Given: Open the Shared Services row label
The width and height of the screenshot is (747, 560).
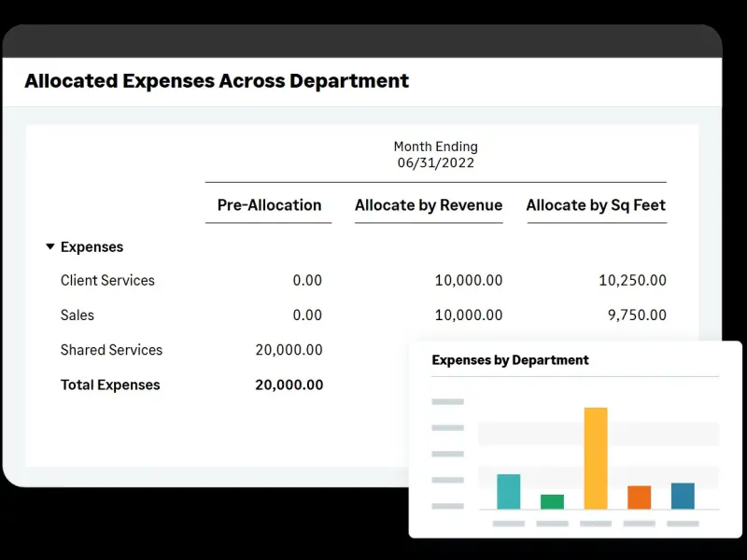Looking at the screenshot, I should point(111,350).
